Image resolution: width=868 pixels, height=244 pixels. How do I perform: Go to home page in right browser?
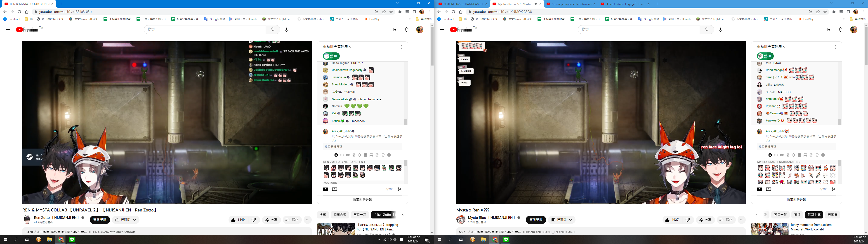coord(461,12)
